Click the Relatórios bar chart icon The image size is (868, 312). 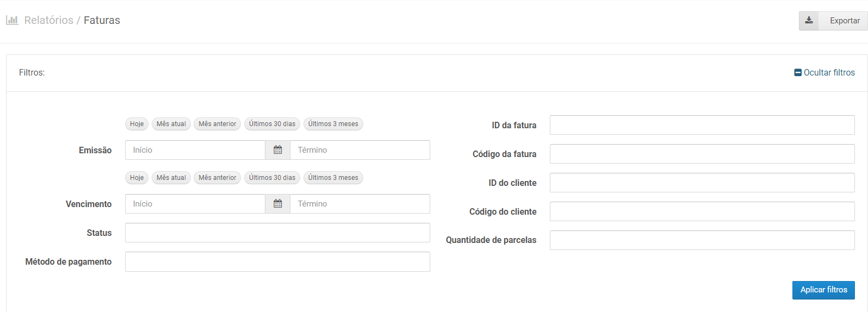[x=12, y=20]
